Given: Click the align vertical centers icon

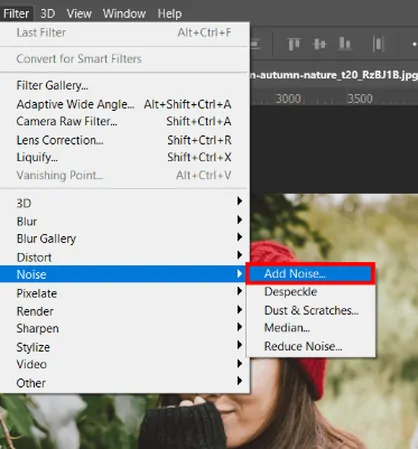Looking at the screenshot, I should [320, 44].
